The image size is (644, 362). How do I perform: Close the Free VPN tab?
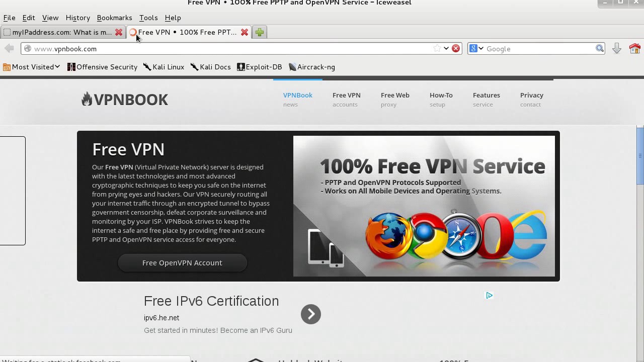[245, 32]
